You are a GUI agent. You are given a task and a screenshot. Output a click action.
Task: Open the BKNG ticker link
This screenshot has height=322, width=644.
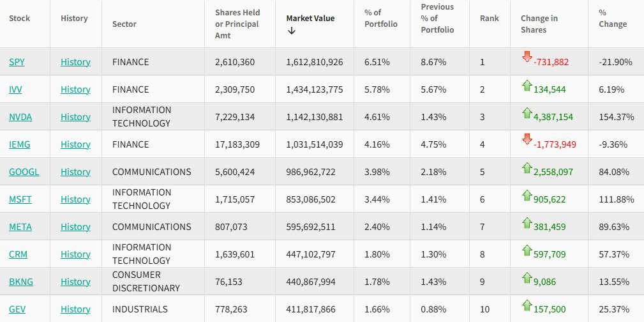coord(20,282)
